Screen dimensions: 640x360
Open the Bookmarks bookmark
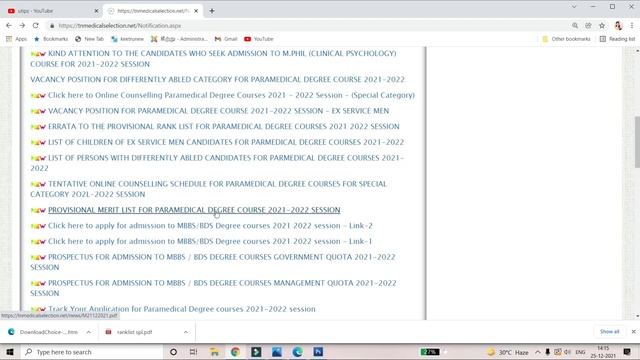click(51, 39)
